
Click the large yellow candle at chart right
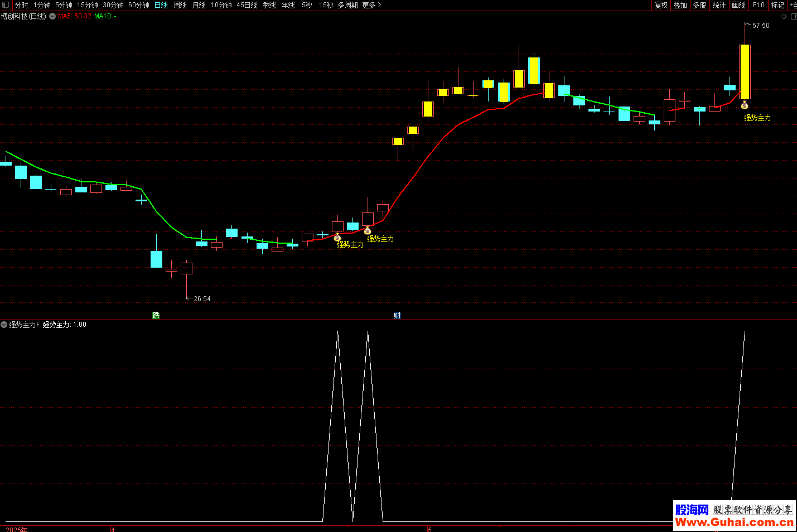[x=745, y=72]
